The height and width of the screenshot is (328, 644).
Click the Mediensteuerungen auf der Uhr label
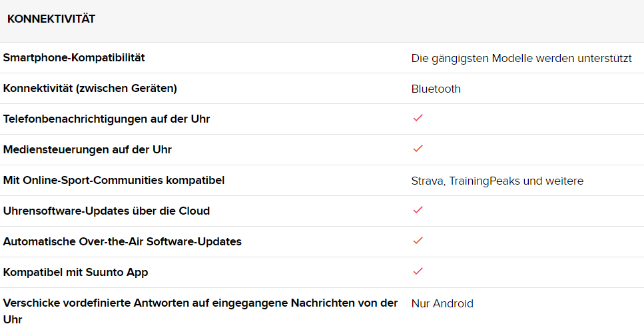tap(87, 150)
